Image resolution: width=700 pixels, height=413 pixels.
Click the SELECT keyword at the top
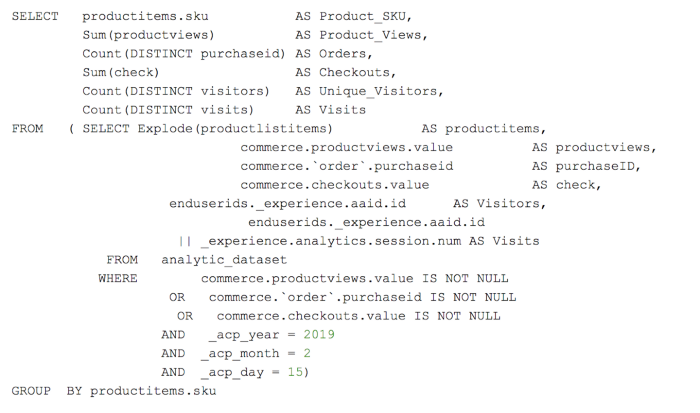[x=35, y=17]
